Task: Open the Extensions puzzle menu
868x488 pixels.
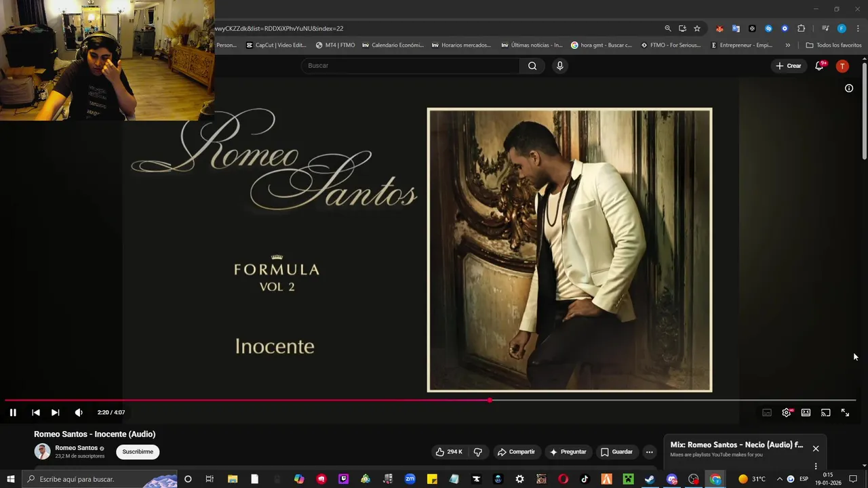Action: [x=802, y=28]
